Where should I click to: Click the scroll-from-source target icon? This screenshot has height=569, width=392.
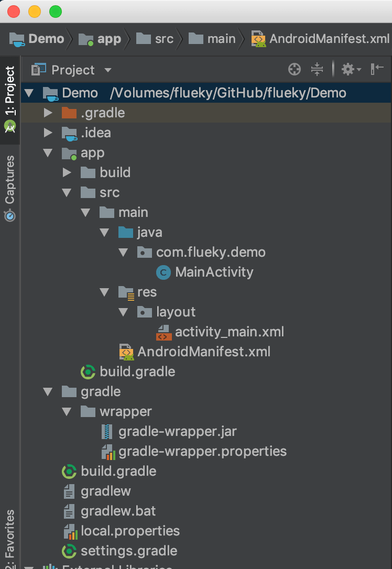click(x=295, y=70)
